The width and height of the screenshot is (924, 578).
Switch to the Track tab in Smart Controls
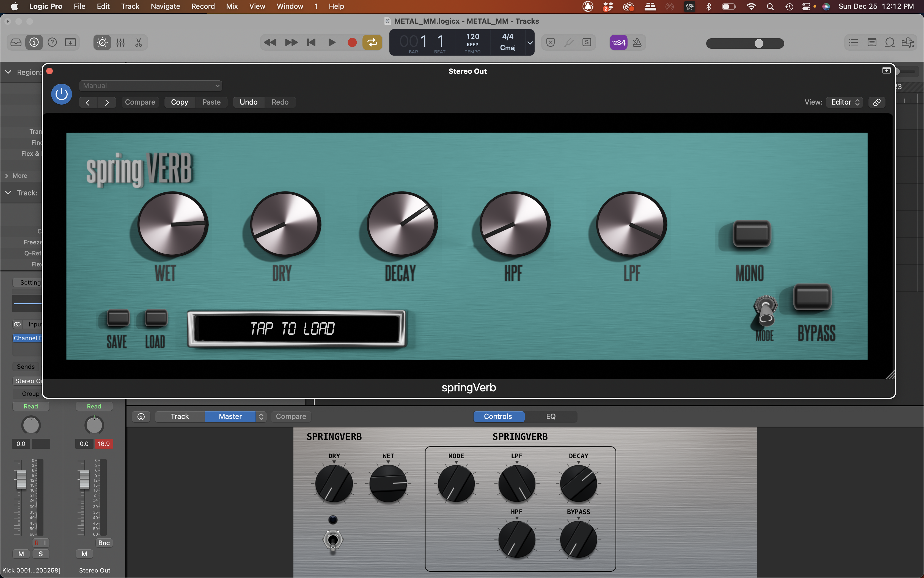180,416
